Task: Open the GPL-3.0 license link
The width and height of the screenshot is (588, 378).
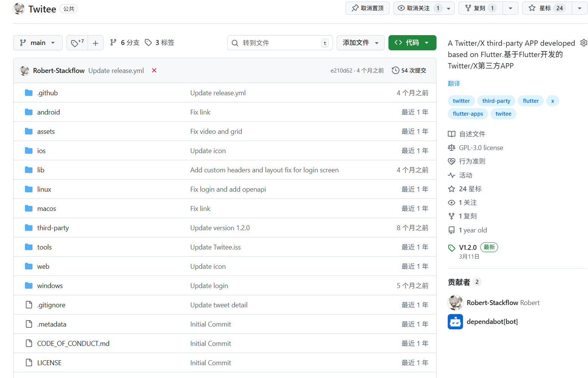Action: 481,148
